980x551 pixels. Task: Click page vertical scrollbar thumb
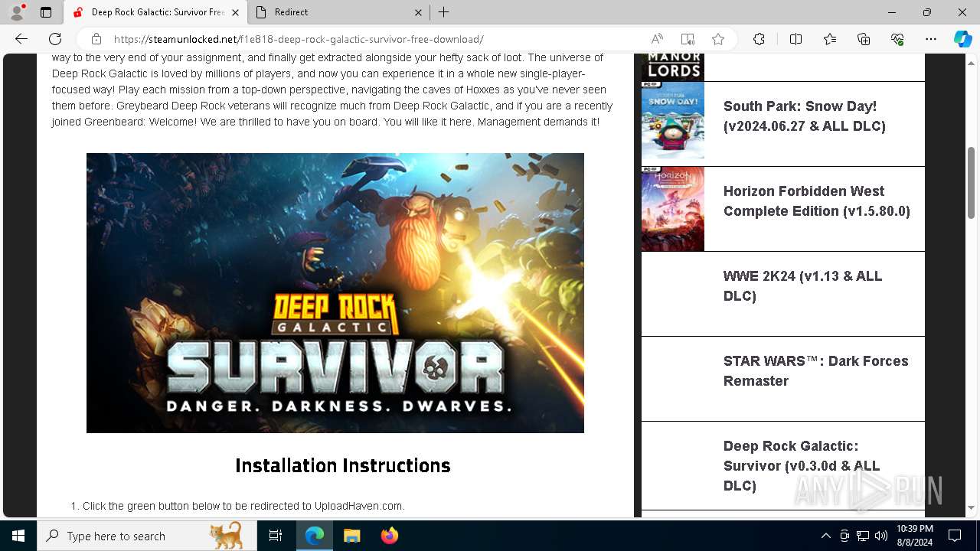tap(972, 181)
